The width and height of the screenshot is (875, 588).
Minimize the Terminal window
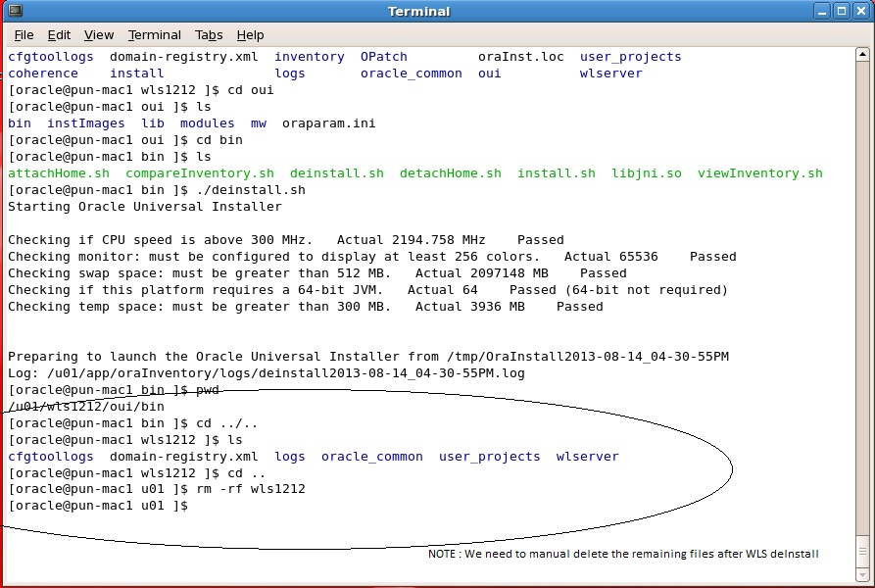pos(821,11)
